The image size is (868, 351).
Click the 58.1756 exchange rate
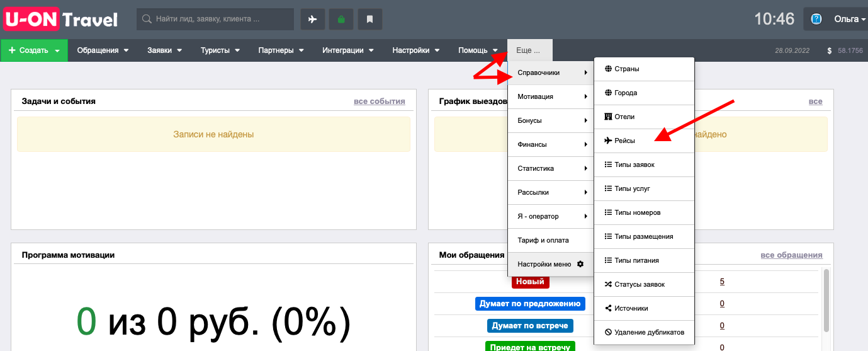click(x=850, y=50)
